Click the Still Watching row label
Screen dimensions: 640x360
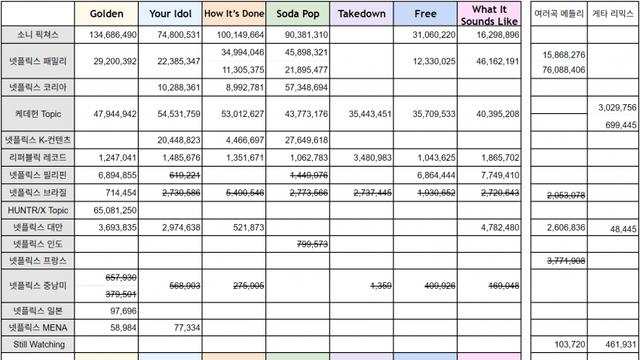click(38, 344)
